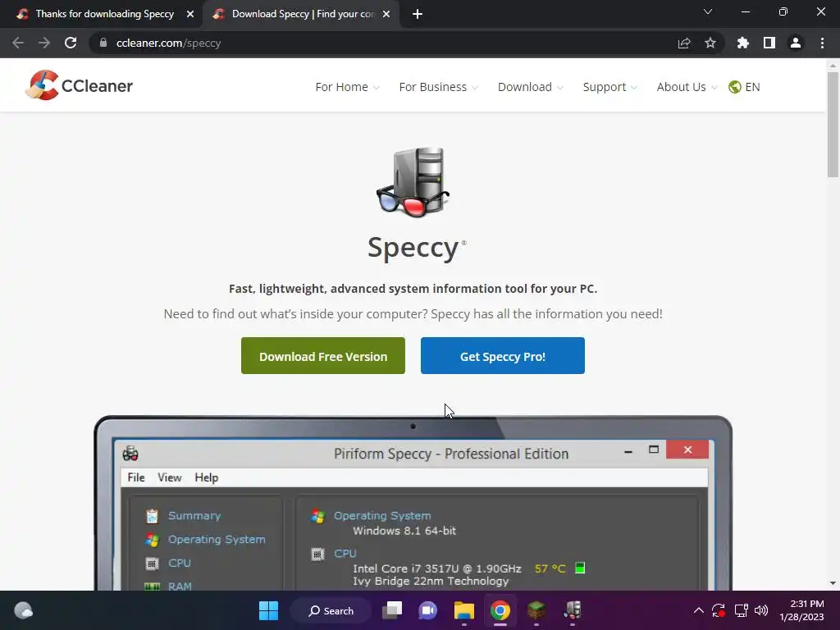Image resolution: width=840 pixels, height=630 pixels.
Task: Open Task View on taskbar
Action: 392,610
